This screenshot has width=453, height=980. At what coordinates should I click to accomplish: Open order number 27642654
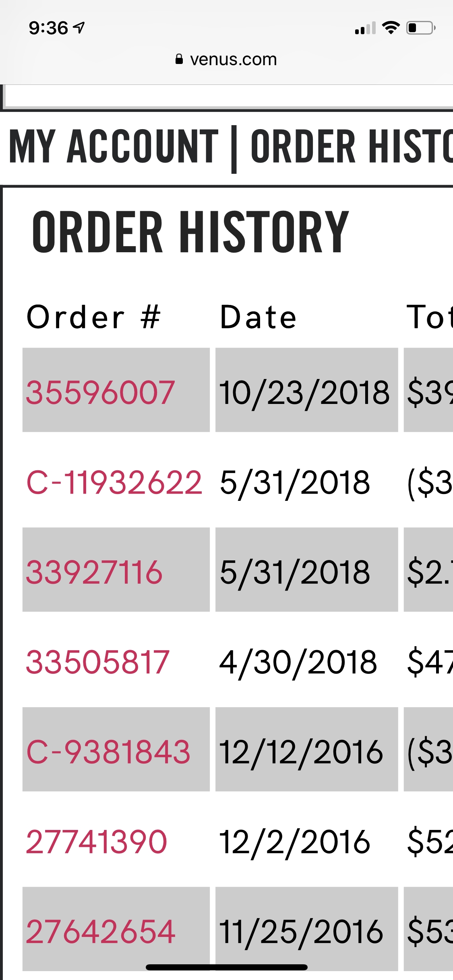pyautogui.click(x=101, y=932)
